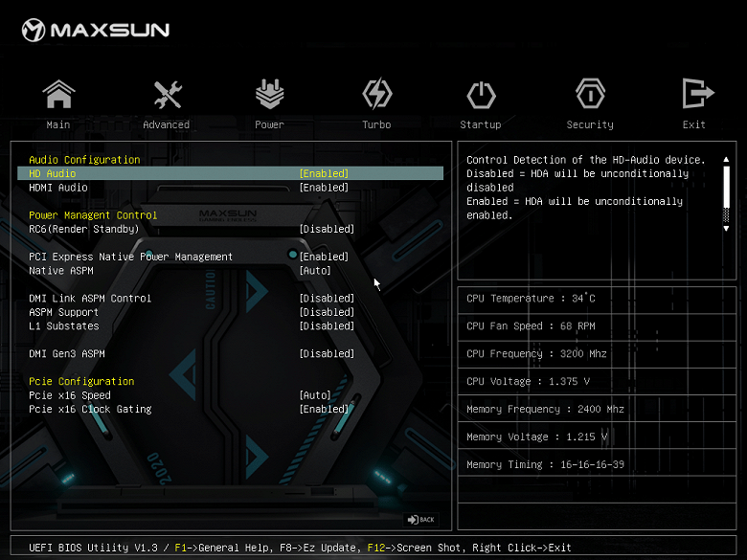Select the DMI Gen3 ASPM label
Viewport: 747px width, 560px height.
(x=67, y=354)
